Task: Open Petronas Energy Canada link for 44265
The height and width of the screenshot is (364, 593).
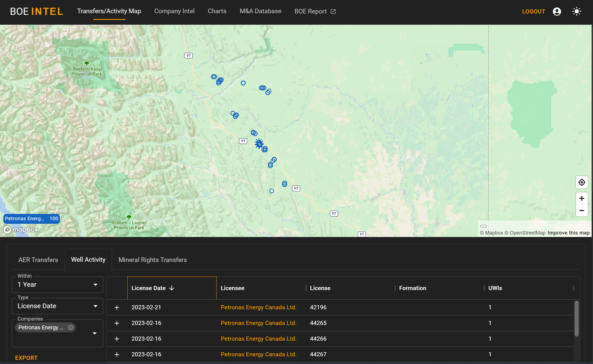Action: [258, 323]
